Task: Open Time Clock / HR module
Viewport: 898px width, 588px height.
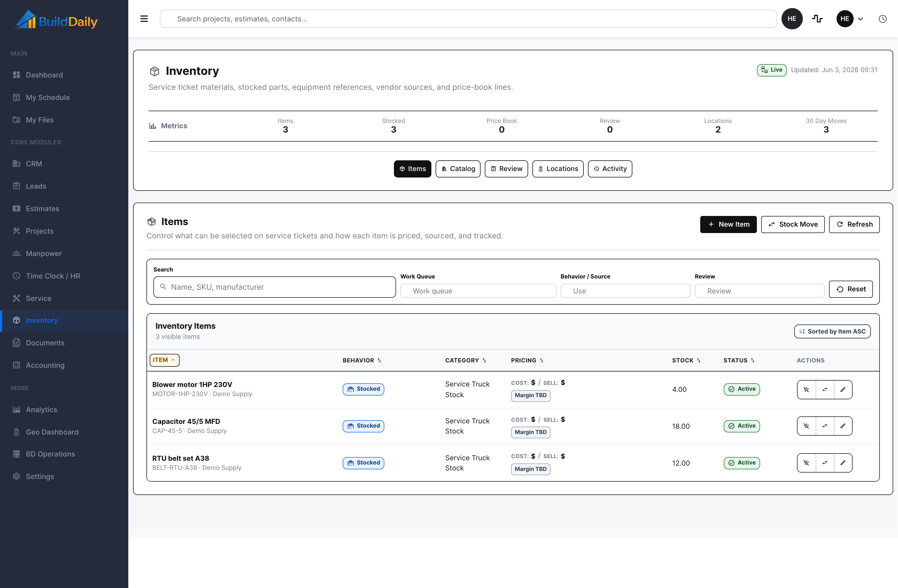Action: click(64, 276)
